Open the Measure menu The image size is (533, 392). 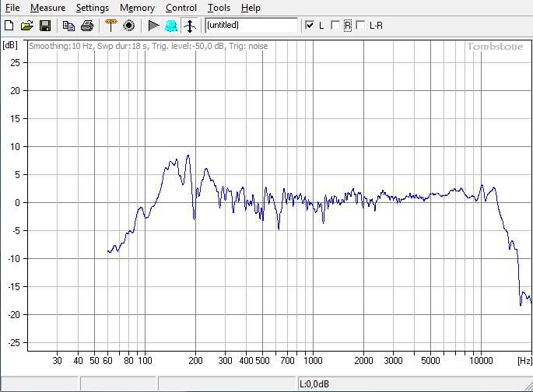coord(47,8)
